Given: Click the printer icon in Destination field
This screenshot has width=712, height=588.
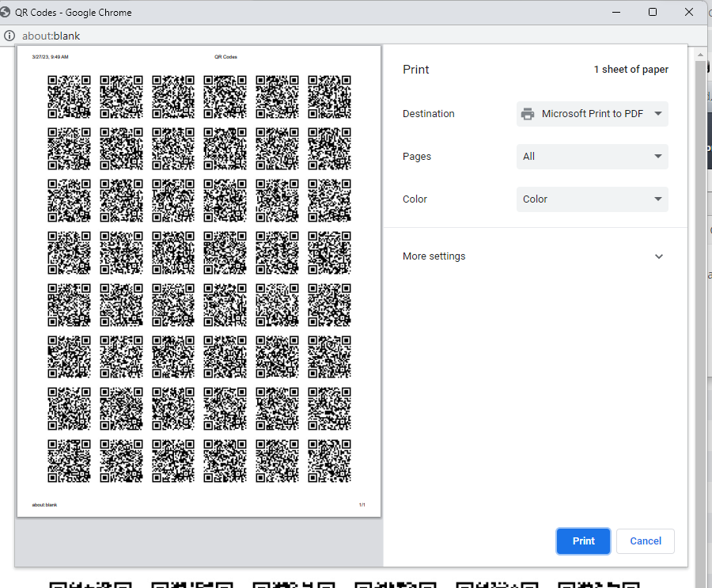Looking at the screenshot, I should [527, 114].
